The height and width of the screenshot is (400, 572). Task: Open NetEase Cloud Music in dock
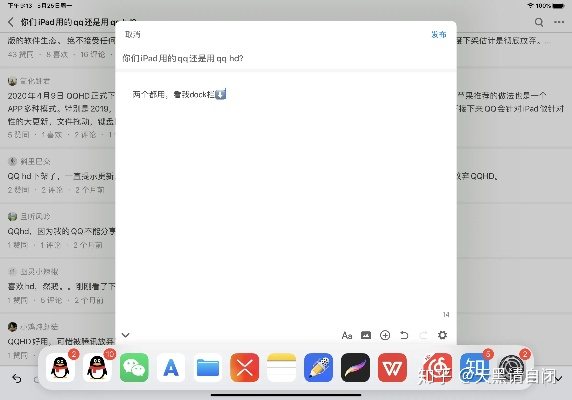(x=437, y=368)
